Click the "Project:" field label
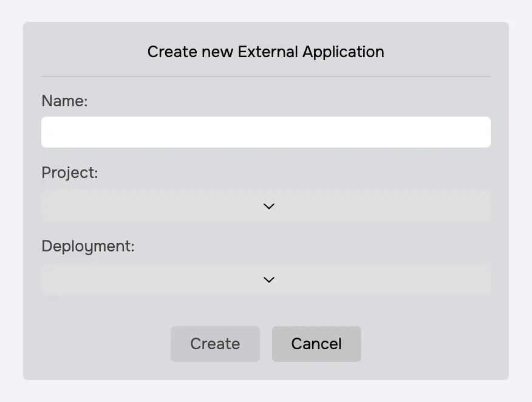This screenshot has width=532, height=402. [69, 172]
